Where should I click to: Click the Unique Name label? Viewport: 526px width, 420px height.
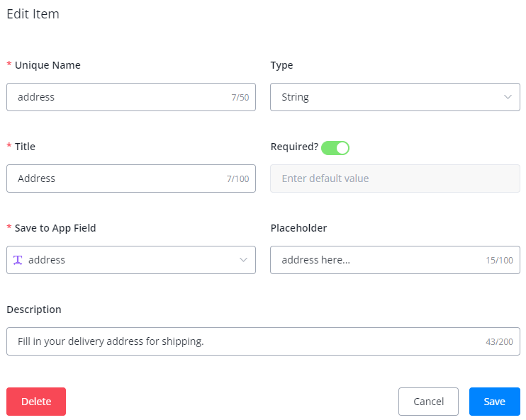point(47,65)
